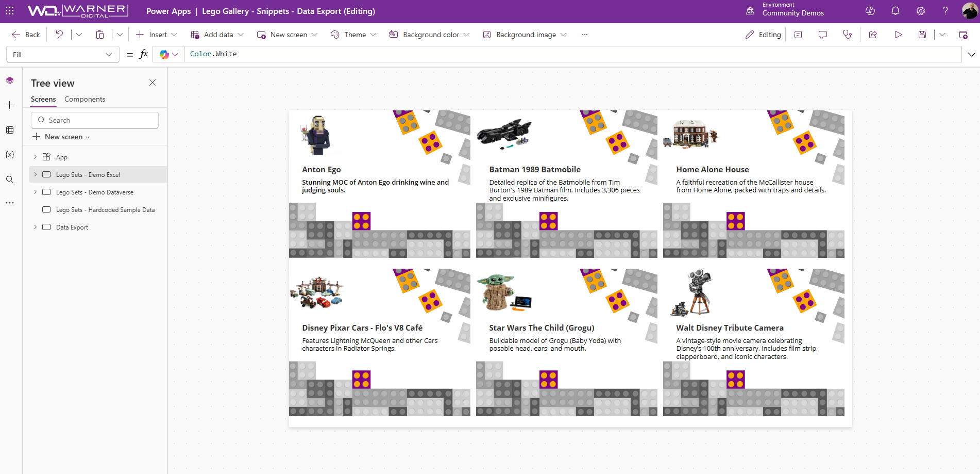980x474 pixels.
Task: Click the App checker stethoscope icon
Action: click(x=848, y=35)
